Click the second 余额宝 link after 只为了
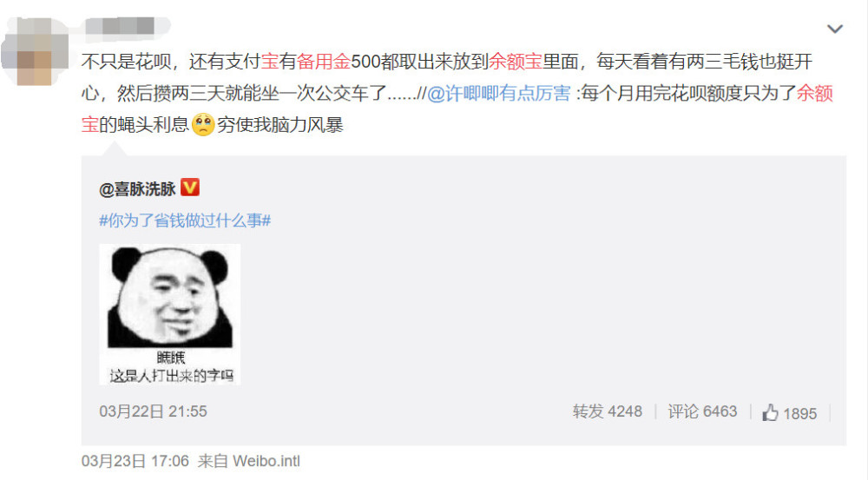This screenshot has height=480, width=868. point(814,94)
